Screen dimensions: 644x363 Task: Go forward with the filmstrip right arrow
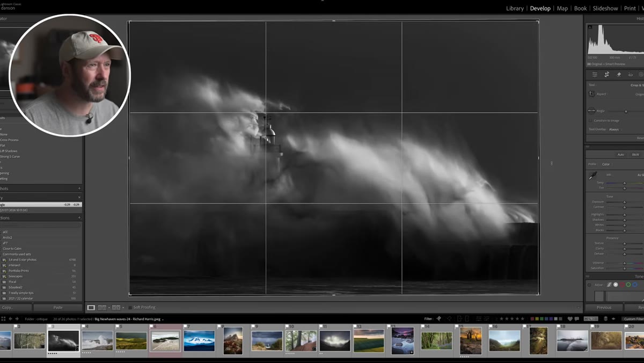coord(17,319)
